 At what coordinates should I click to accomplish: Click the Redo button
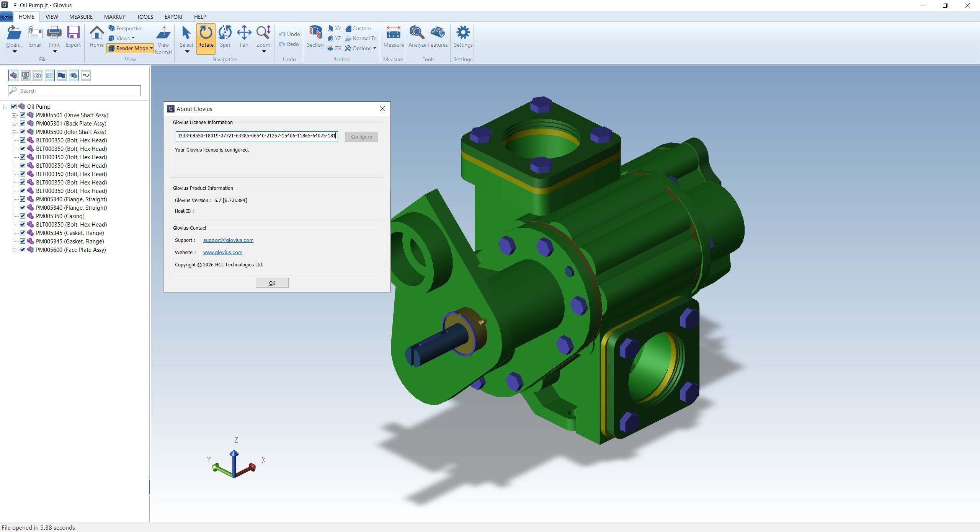pos(289,44)
